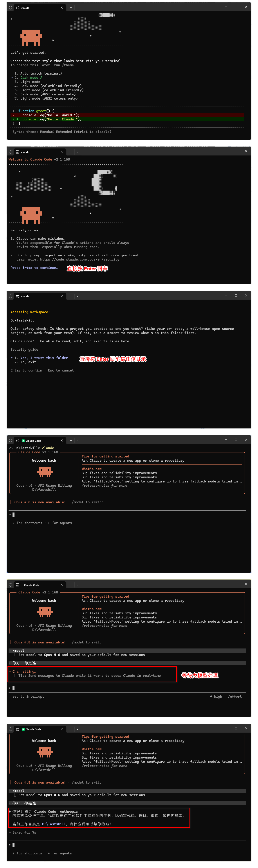Select theme option 2 Dark mode
Image resolution: width=258 pixels, height=868 pixels.
point(28,77)
